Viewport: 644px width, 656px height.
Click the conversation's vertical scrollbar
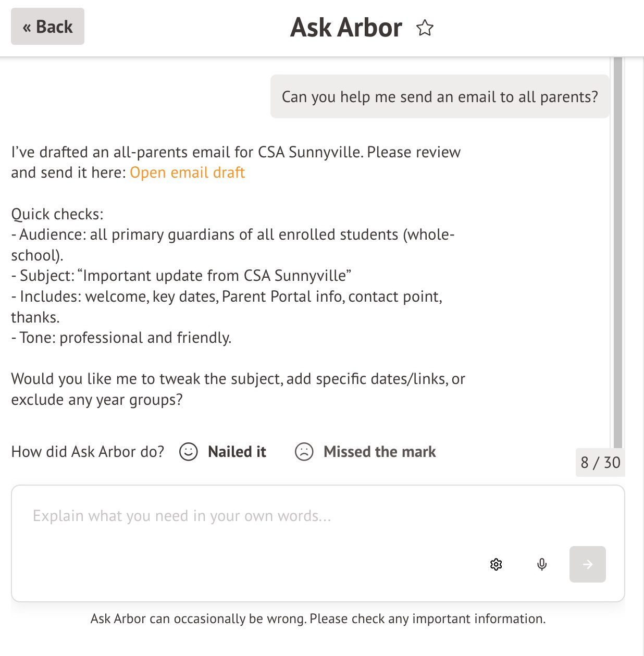pyautogui.click(x=618, y=250)
